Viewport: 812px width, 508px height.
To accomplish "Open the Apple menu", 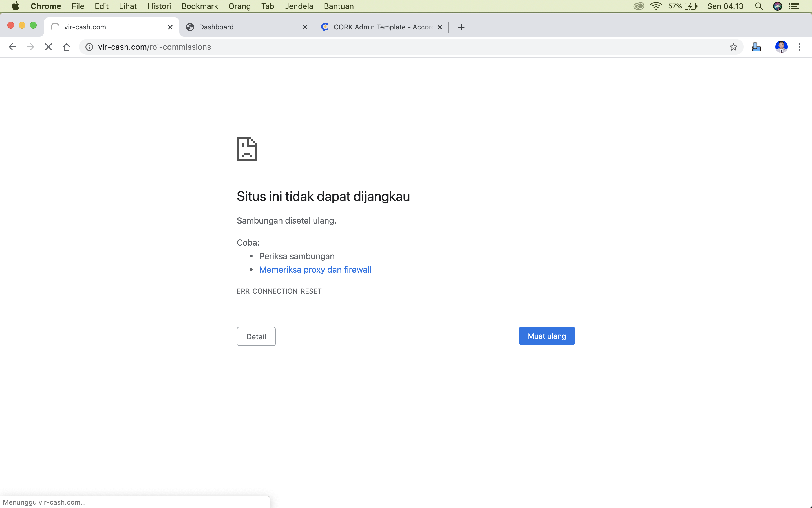I will click(x=16, y=6).
